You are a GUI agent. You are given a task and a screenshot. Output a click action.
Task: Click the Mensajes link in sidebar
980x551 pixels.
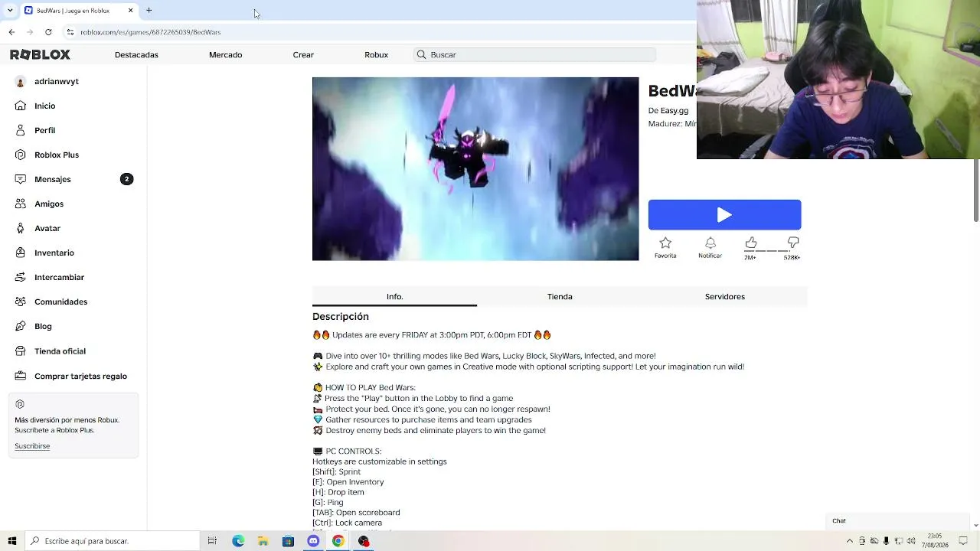pos(53,179)
